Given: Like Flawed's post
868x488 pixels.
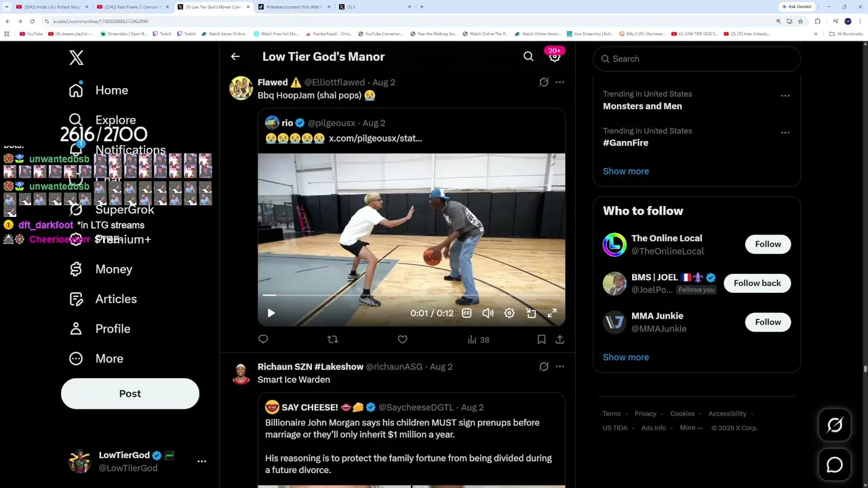Looking at the screenshot, I should pyautogui.click(x=402, y=340).
